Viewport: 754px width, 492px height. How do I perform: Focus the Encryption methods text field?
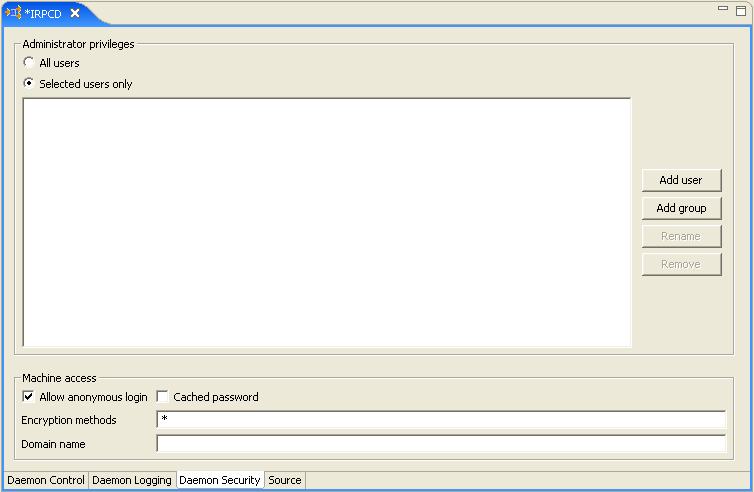click(x=440, y=420)
